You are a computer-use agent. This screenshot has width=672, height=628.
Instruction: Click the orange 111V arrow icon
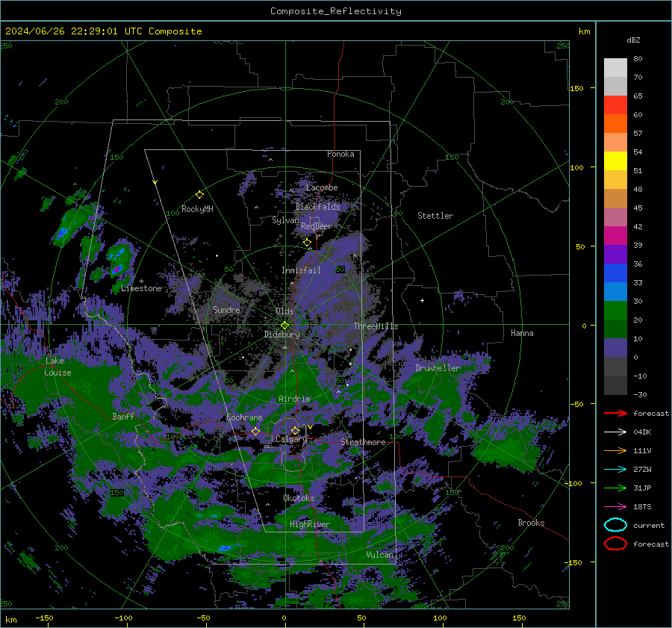(615, 450)
